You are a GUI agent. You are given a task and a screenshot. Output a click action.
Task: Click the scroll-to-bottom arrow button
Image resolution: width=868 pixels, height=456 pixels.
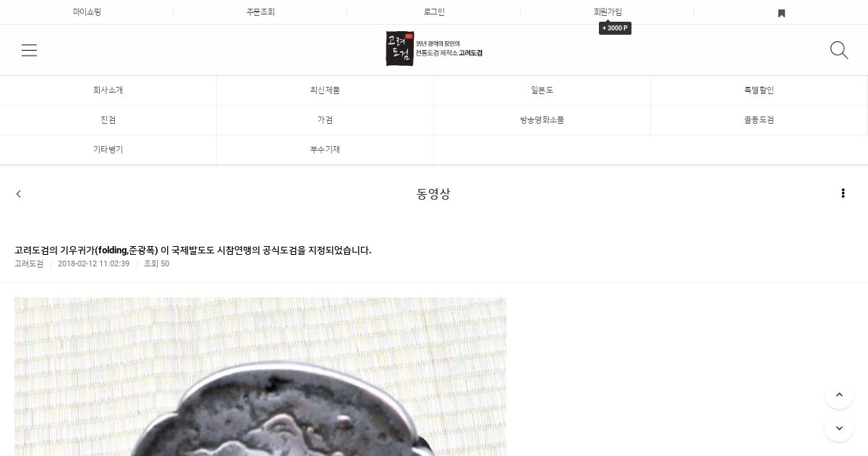(x=839, y=428)
